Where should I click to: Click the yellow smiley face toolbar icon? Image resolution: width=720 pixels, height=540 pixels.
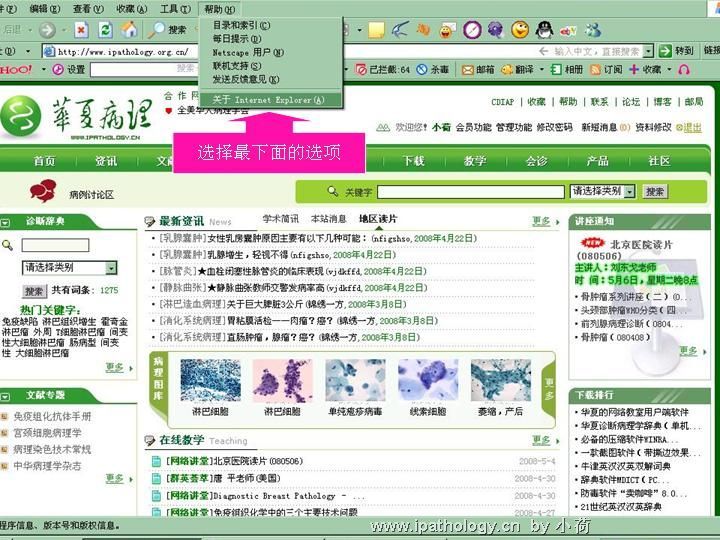(x=520, y=30)
